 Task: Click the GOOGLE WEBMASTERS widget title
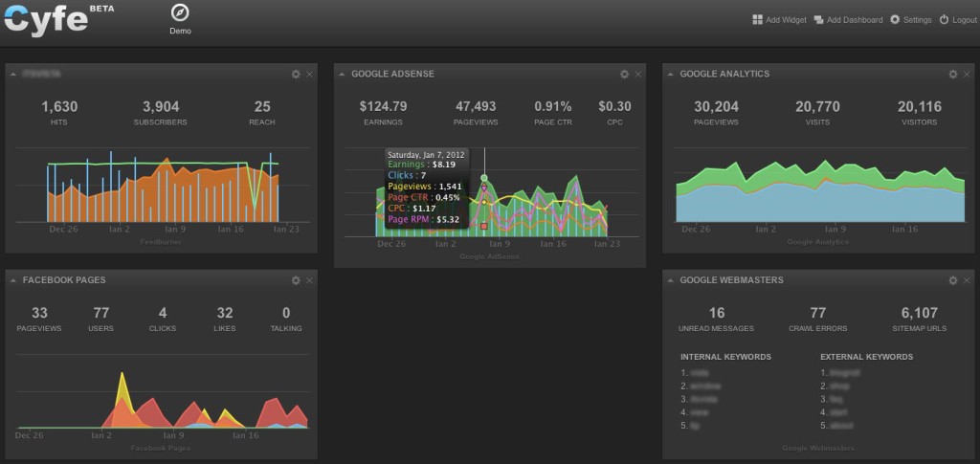pos(731,280)
